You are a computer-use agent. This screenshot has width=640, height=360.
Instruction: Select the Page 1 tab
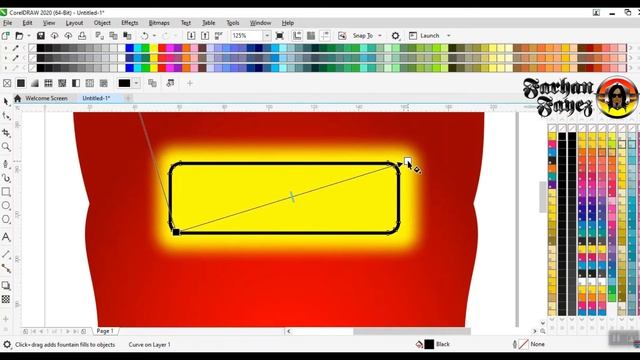(x=105, y=331)
